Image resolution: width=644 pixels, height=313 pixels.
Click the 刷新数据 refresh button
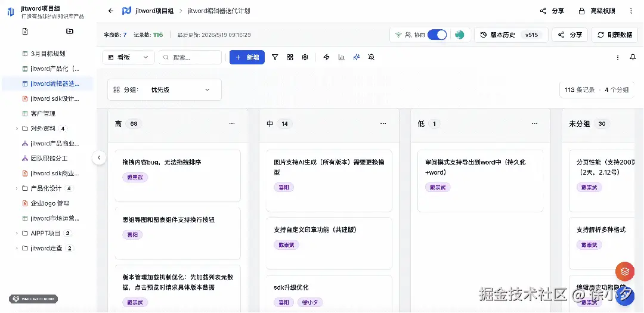pyautogui.click(x=614, y=35)
